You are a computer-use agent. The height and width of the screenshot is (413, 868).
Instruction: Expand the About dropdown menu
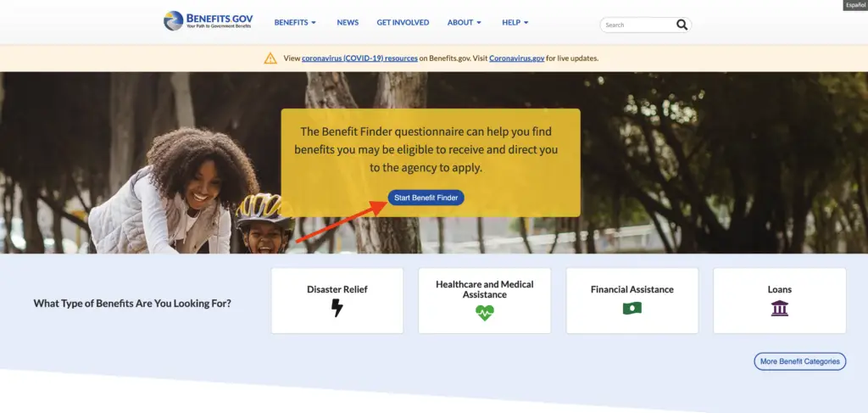pyautogui.click(x=465, y=23)
